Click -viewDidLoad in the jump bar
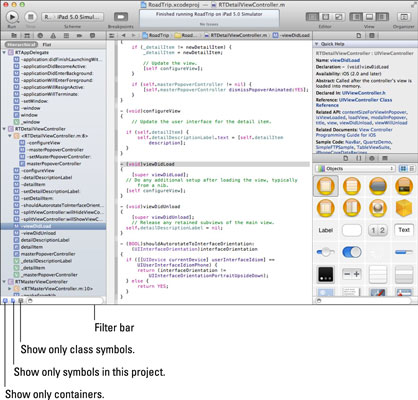This screenshot has width=418, height=400. 291,35
